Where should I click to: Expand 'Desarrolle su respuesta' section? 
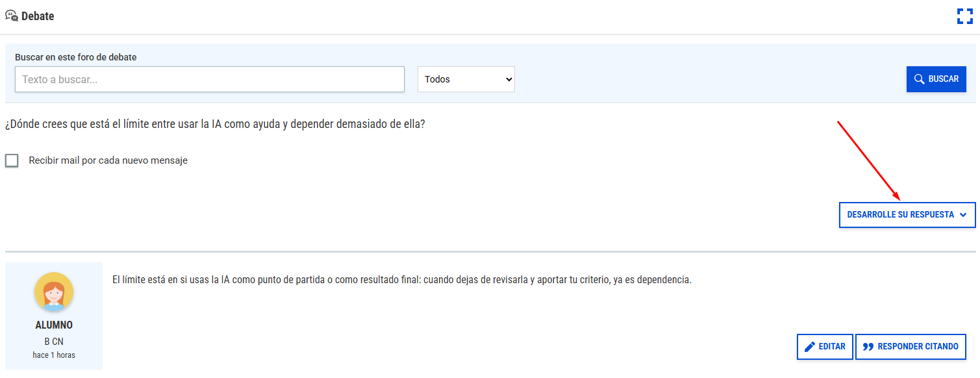pyautogui.click(x=907, y=214)
